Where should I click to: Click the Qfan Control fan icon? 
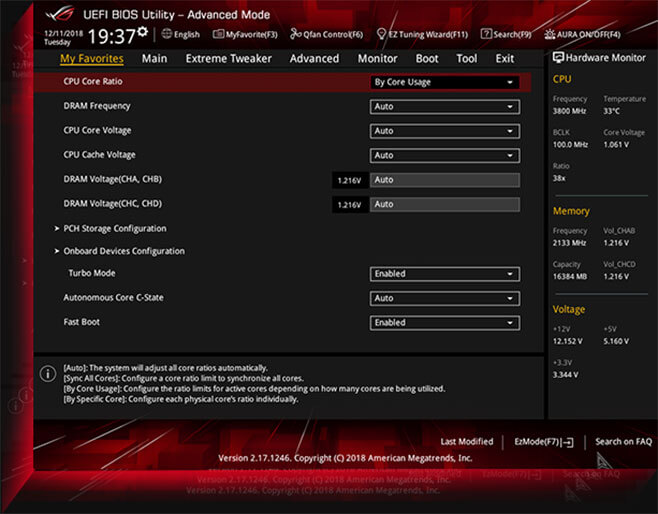(295, 34)
